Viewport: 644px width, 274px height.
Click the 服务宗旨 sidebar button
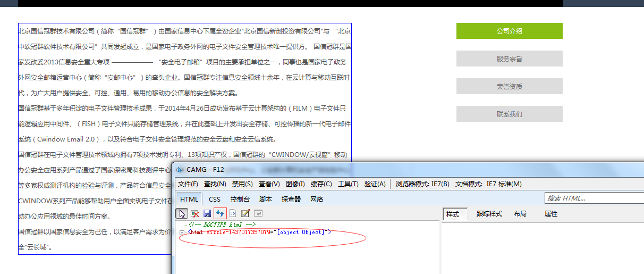tap(510, 59)
